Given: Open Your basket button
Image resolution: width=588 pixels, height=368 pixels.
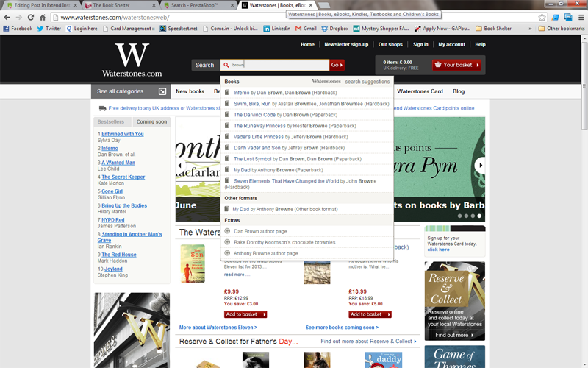Looking at the screenshot, I should tap(456, 65).
